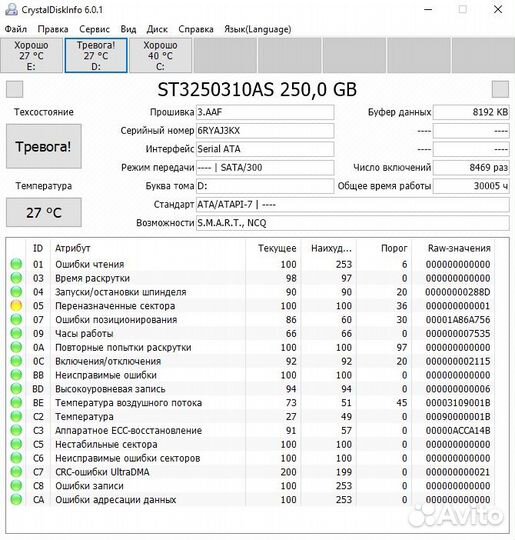Click green status icon for Ошибки адресации данных
This screenshot has width=515, height=540.
16,499
